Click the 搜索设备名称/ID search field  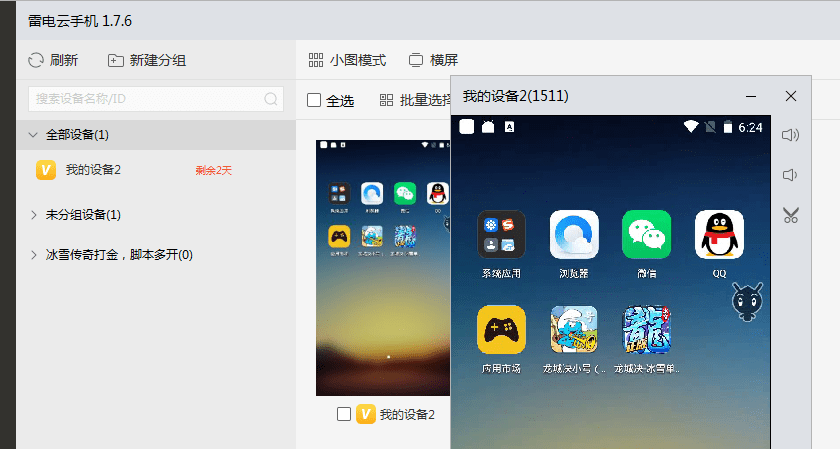click(x=156, y=99)
